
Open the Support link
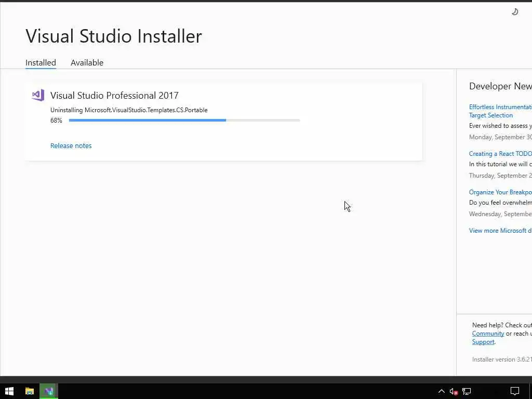[x=483, y=342]
